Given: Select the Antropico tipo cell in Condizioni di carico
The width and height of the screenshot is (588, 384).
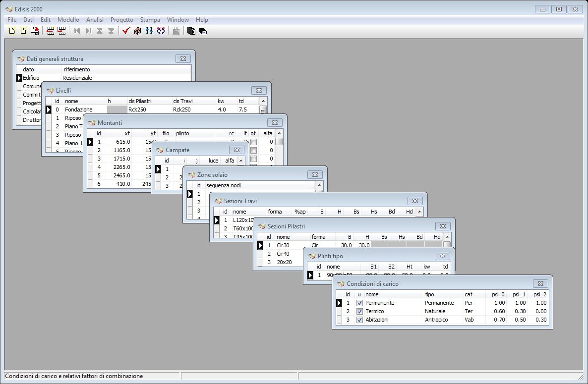Looking at the screenshot, I should click(443, 320).
